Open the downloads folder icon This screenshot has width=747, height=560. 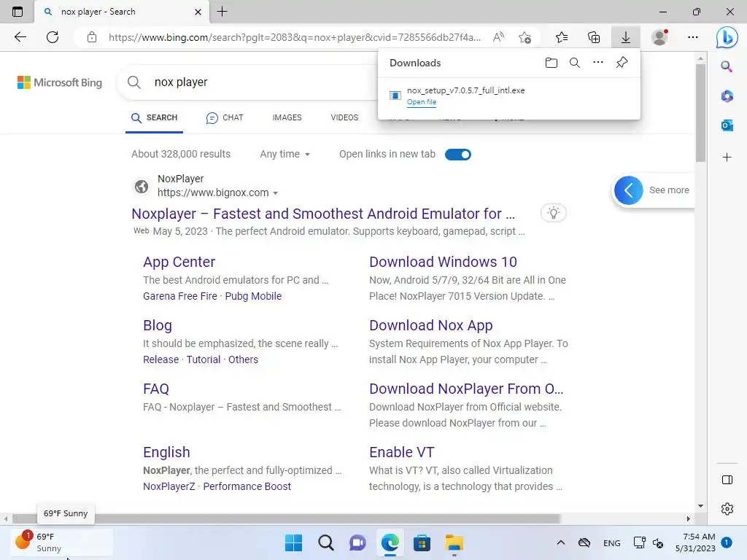(551, 63)
